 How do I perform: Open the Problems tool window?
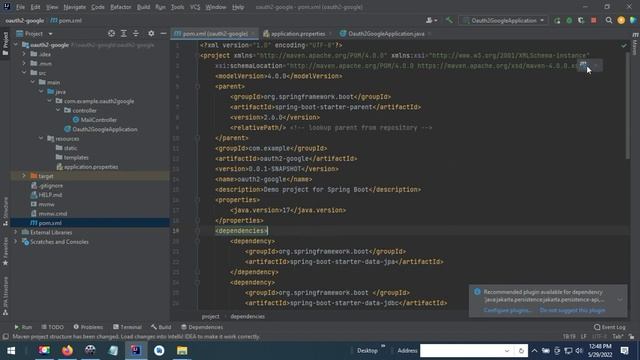point(88,327)
